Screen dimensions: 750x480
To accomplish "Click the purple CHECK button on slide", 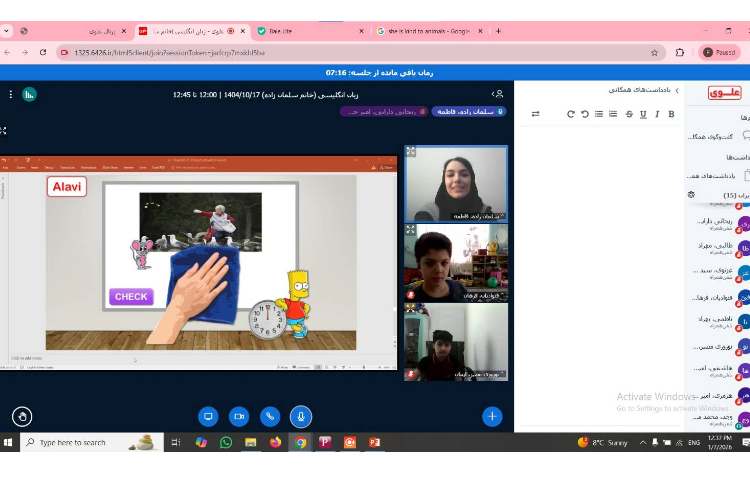I will pyautogui.click(x=131, y=296).
